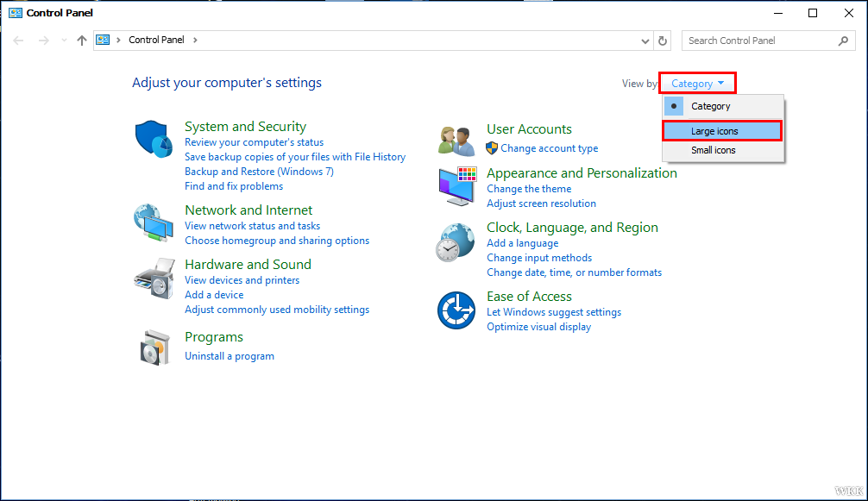Open the User Accounts people icon

pos(456,141)
